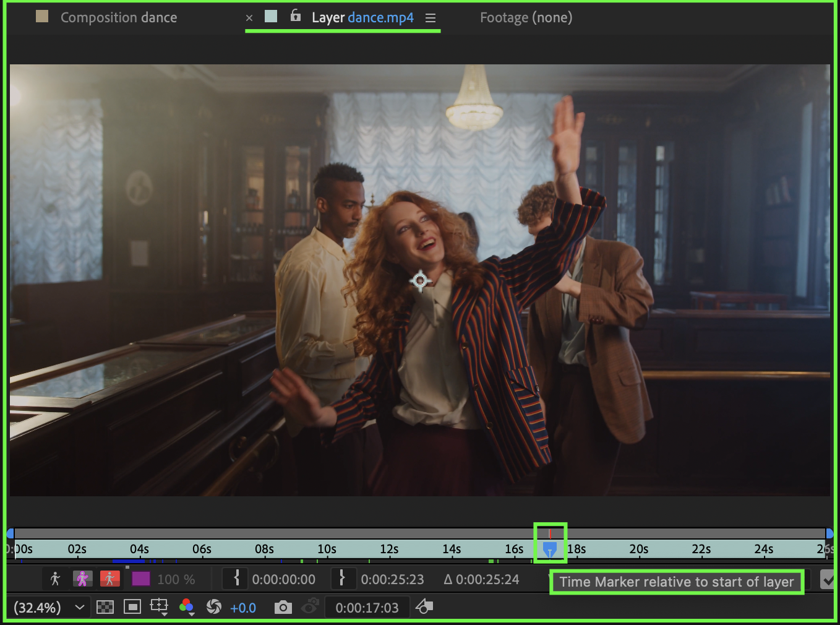Switch to the Composition dance tab
This screenshot has height=625, width=840.
click(x=118, y=17)
